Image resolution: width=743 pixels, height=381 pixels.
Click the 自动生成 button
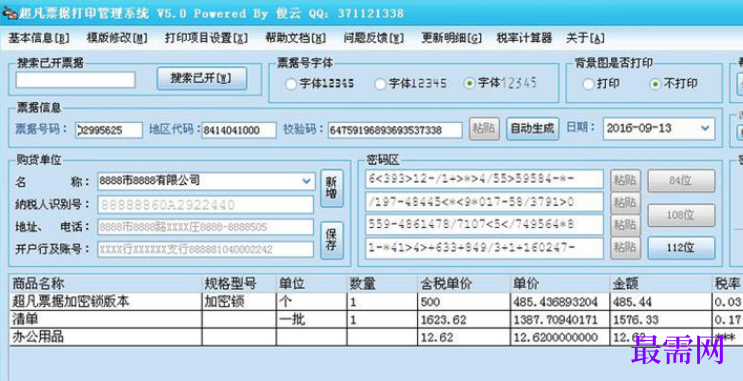pyautogui.click(x=533, y=129)
